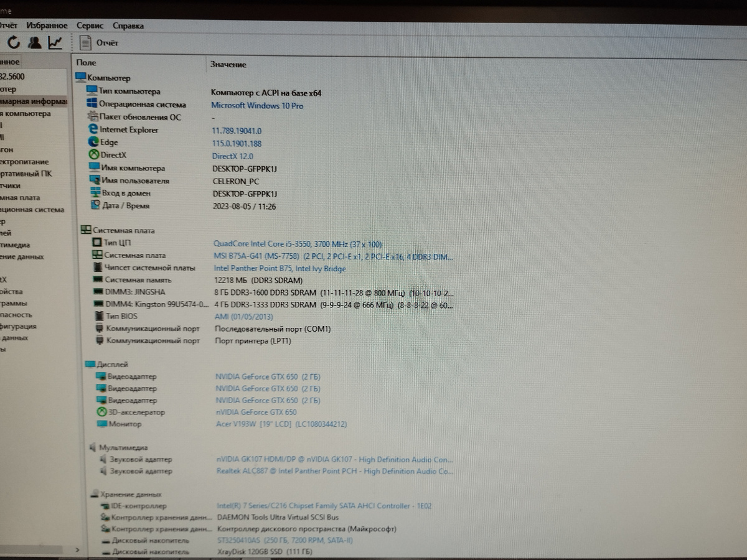Open the Realtek ALC887 audio link
The width and height of the screenshot is (747, 560).
[335, 471]
